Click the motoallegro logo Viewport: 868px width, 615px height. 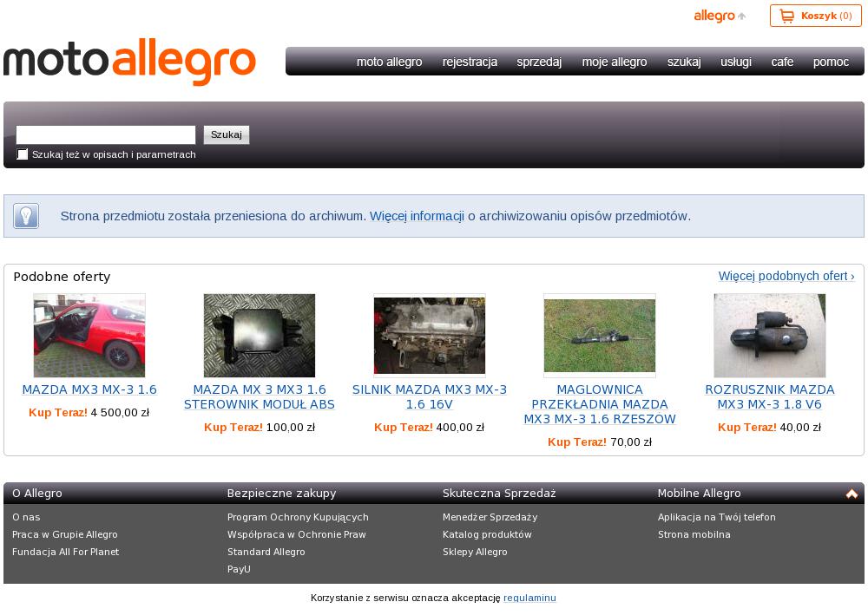click(x=129, y=61)
